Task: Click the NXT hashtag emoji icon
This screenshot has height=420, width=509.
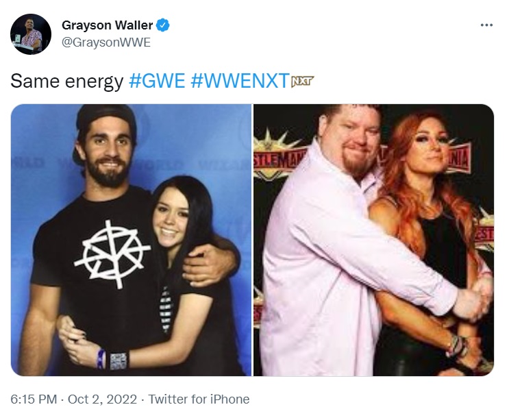Action: [303, 81]
